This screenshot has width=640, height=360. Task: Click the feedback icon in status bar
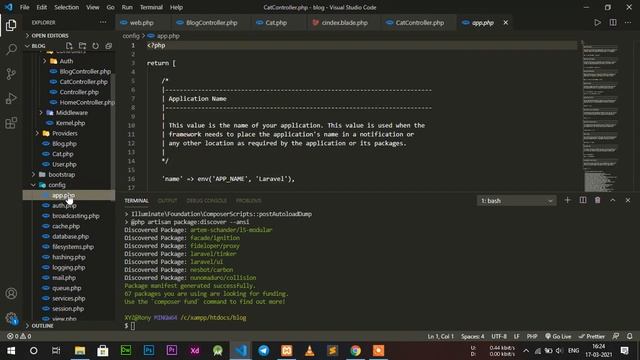click(616, 336)
